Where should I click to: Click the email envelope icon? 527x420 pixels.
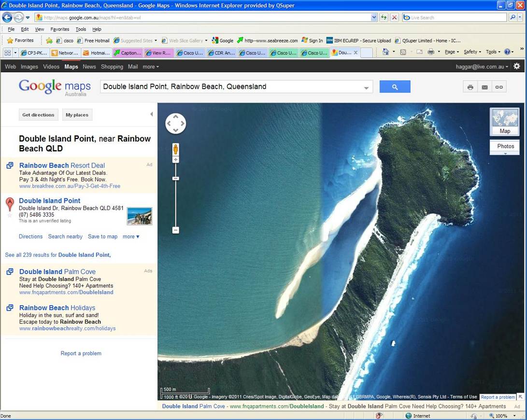point(484,87)
